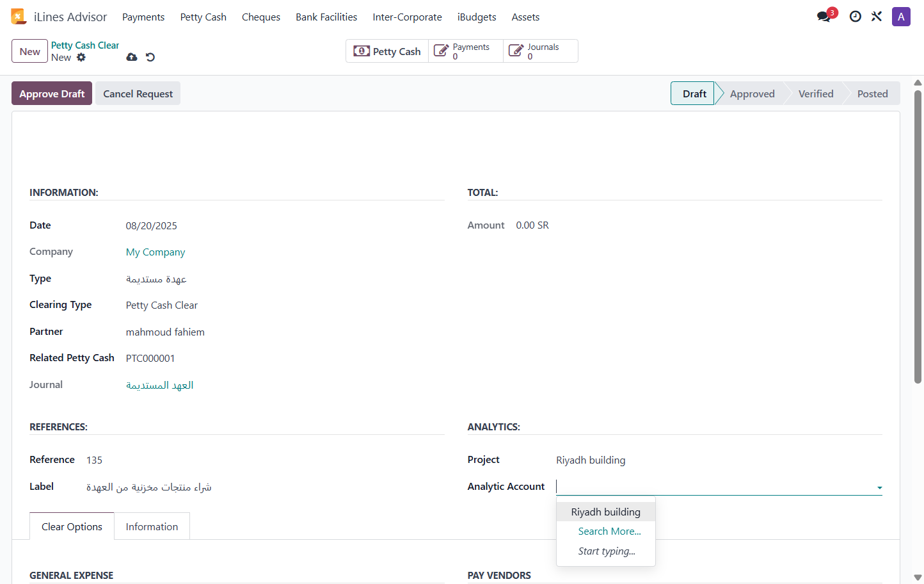Open the Payments stat button
924x584 pixels.
click(466, 51)
